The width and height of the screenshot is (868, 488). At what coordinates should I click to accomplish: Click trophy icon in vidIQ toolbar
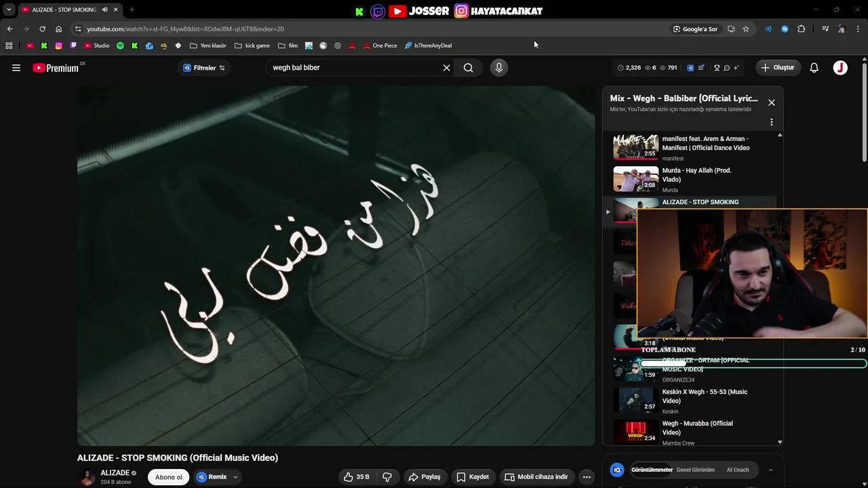tap(717, 68)
